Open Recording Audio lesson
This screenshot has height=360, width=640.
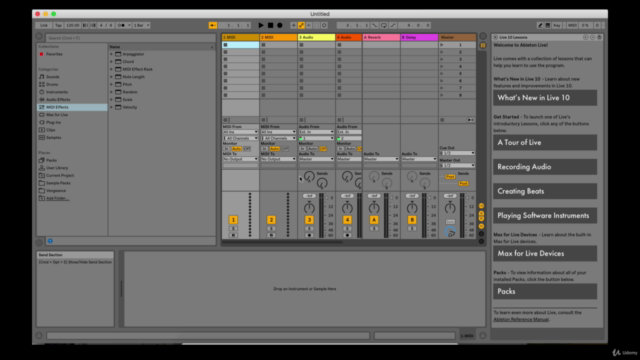(545, 167)
